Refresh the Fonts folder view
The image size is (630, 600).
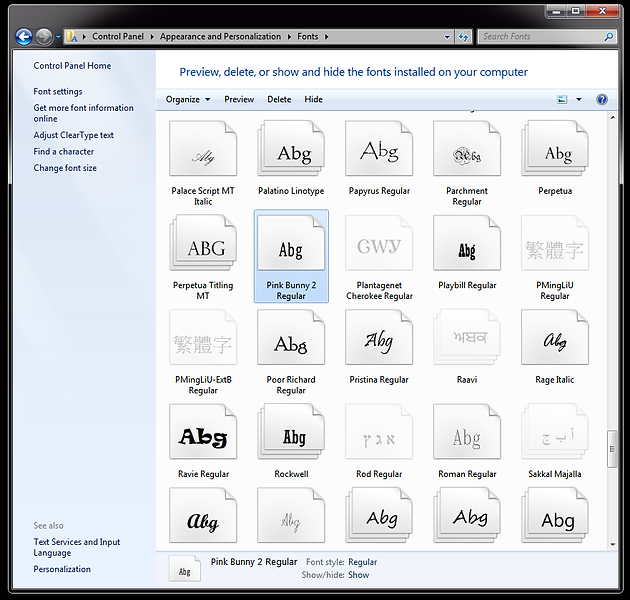click(x=463, y=37)
